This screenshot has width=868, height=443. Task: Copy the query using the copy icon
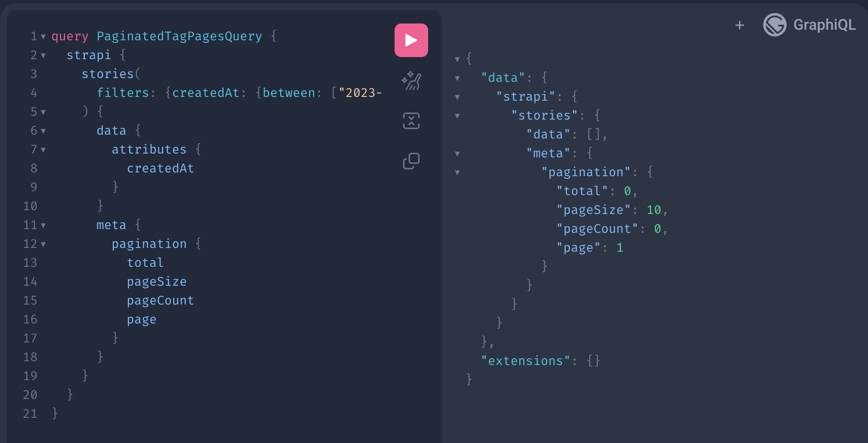[411, 160]
